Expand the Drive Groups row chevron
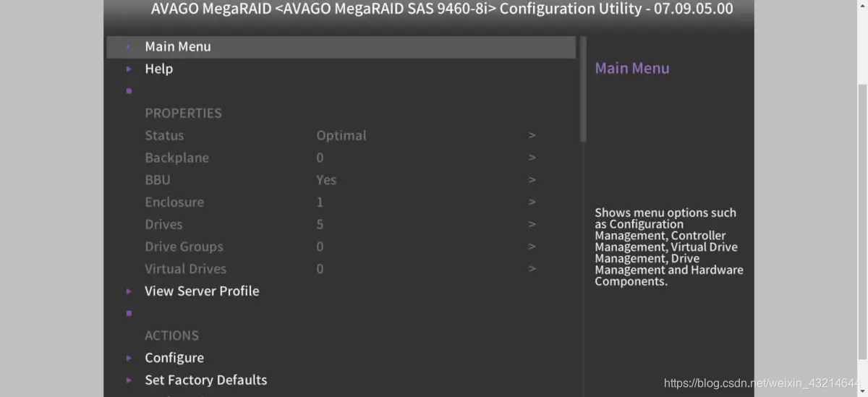Viewport: 868px width, 397px height. 532,247
